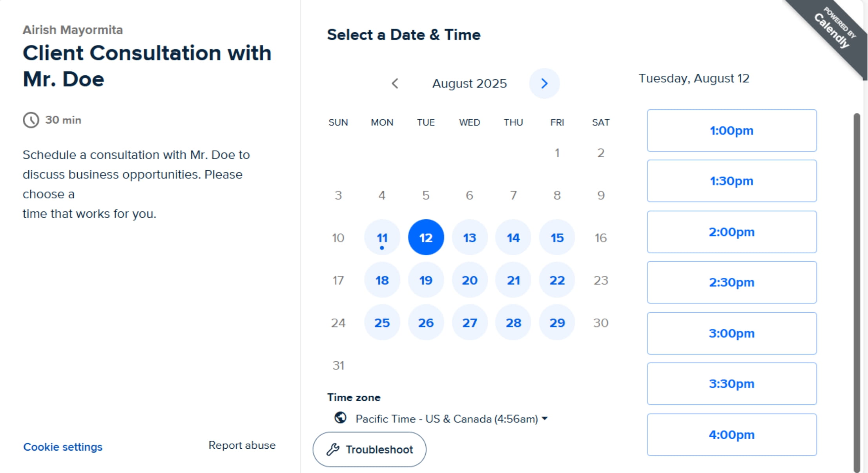The width and height of the screenshot is (868, 473).
Task: Select August 11 on the calendar
Action: (382, 238)
